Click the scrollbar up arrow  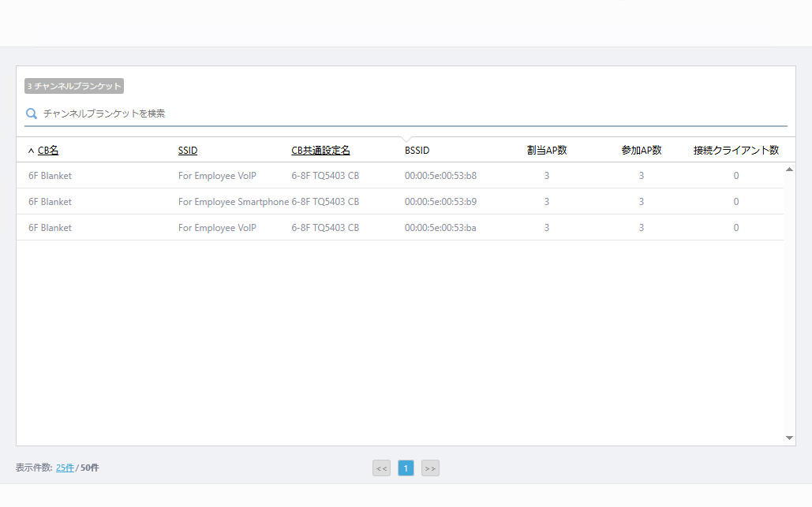pos(789,170)
